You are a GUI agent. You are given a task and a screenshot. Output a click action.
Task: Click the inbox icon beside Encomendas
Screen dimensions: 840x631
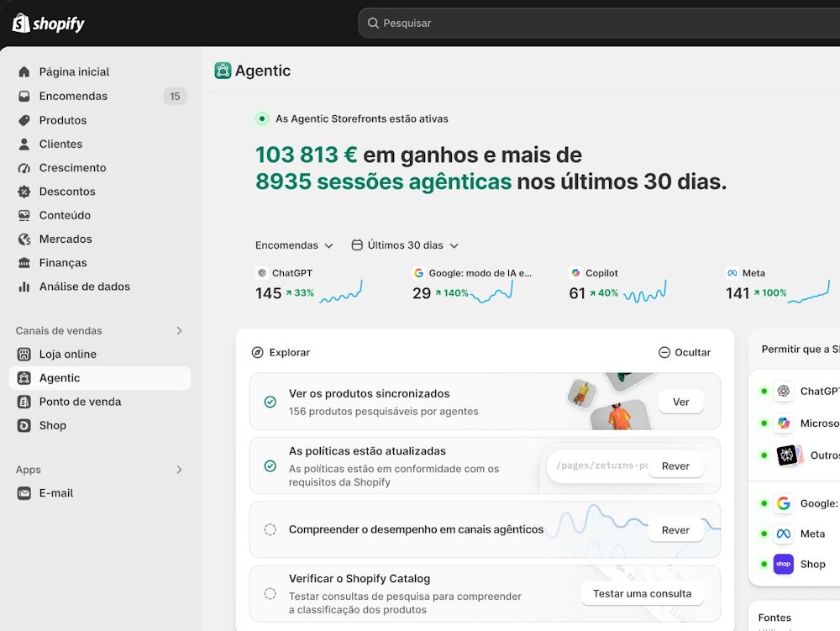[24, 96]
